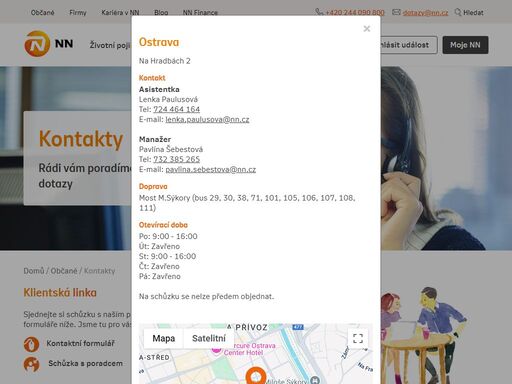Call assistant number 724 464 164

pyautogui.click(x=176, y=109)
